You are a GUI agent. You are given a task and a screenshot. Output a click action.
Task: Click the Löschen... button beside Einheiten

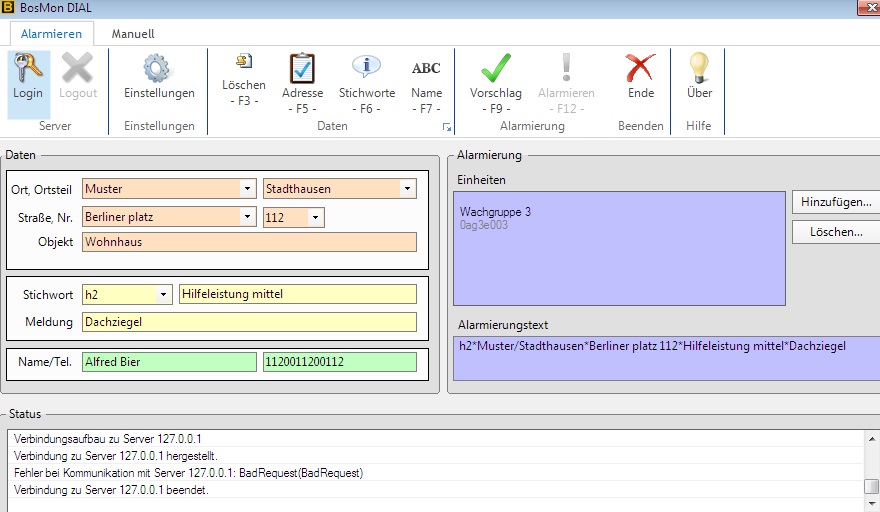pyautogui.click(x=835, y=232)
